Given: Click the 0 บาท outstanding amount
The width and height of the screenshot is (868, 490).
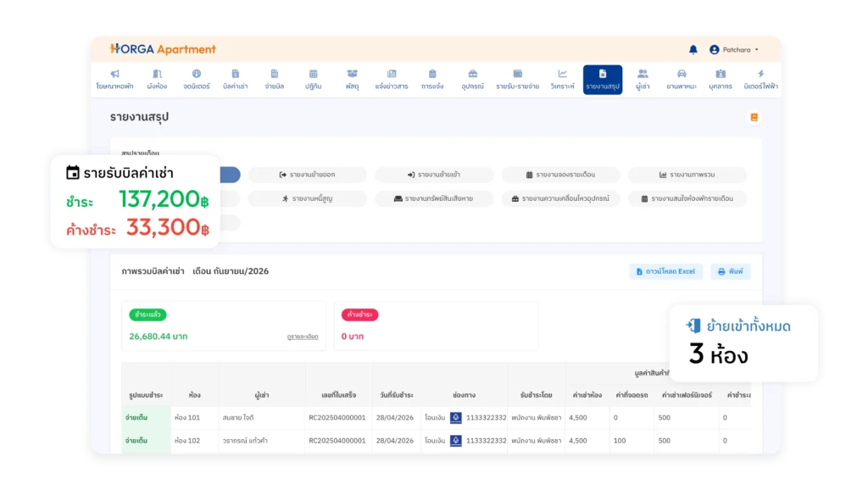Looking at the screenshot, I should tap(353, 336).
